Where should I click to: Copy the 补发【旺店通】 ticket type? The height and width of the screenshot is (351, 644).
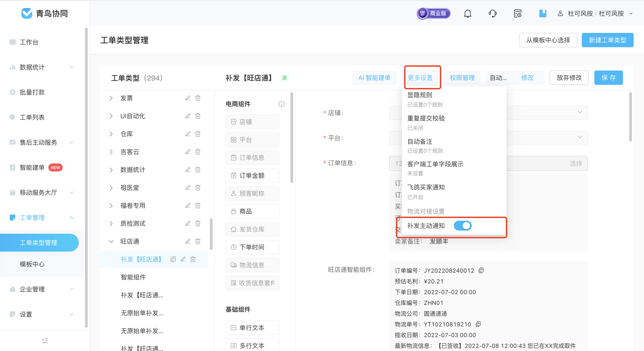pyautogui.click(x=173, y=259)
